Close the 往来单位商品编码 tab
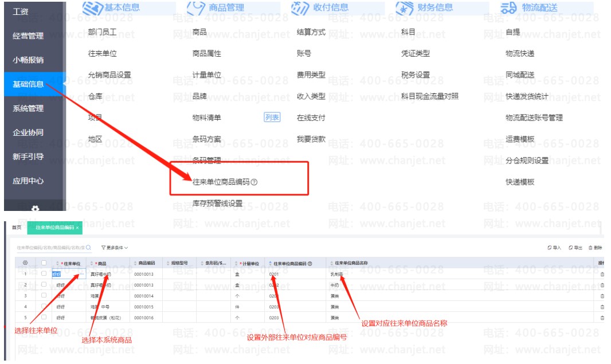This screenshot has width=611, height=364. (x=77, y=228)
